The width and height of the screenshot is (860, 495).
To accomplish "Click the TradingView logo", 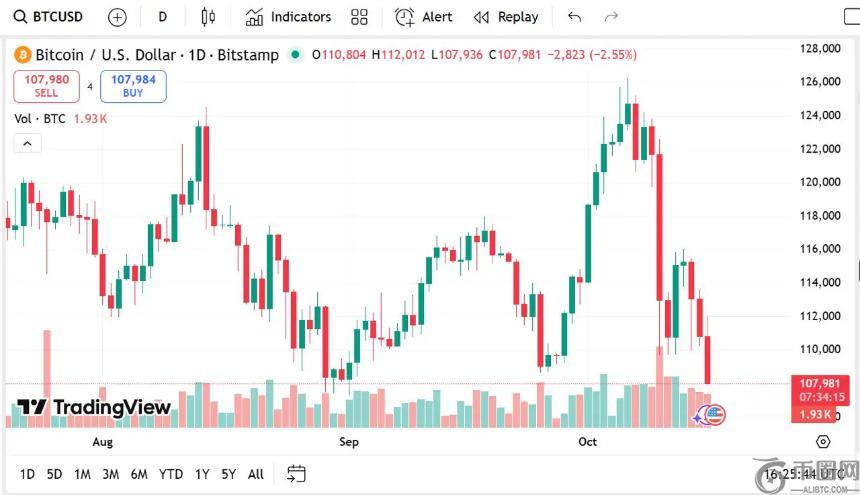I will tap(94, 407).
